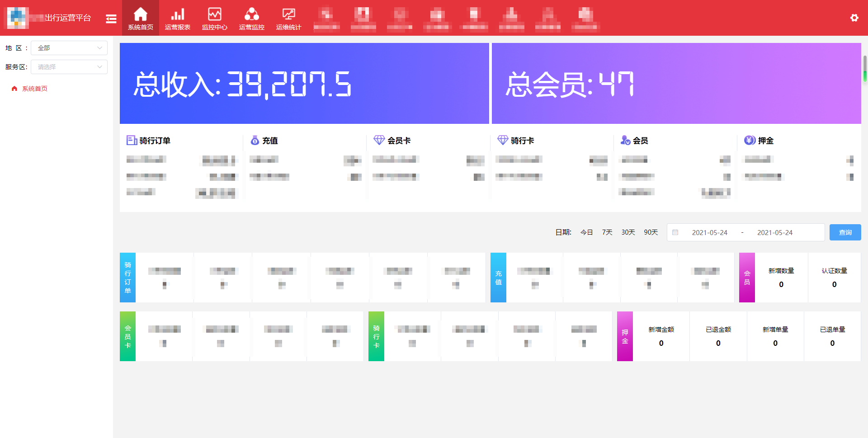Click the calendar icon in date range
Image resolution: width=868 pixels, height=438 pixels.
pyautogui.click(x=675, y=232)
